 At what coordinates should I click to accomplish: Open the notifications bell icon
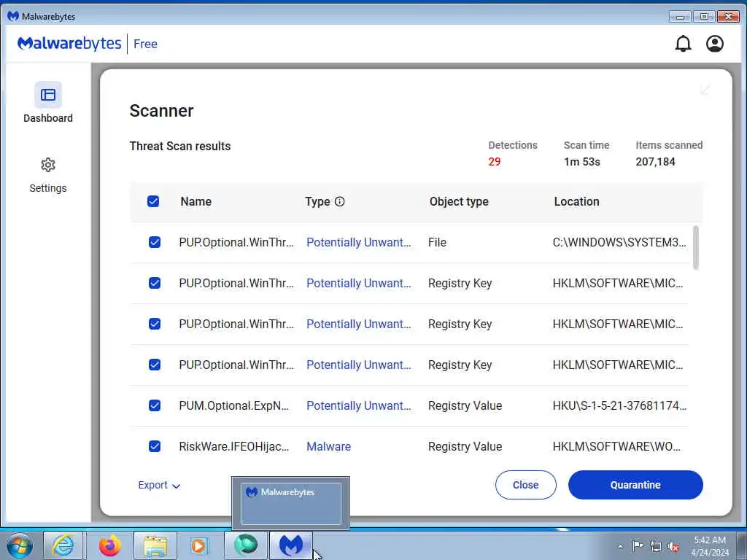coord(683,44)
